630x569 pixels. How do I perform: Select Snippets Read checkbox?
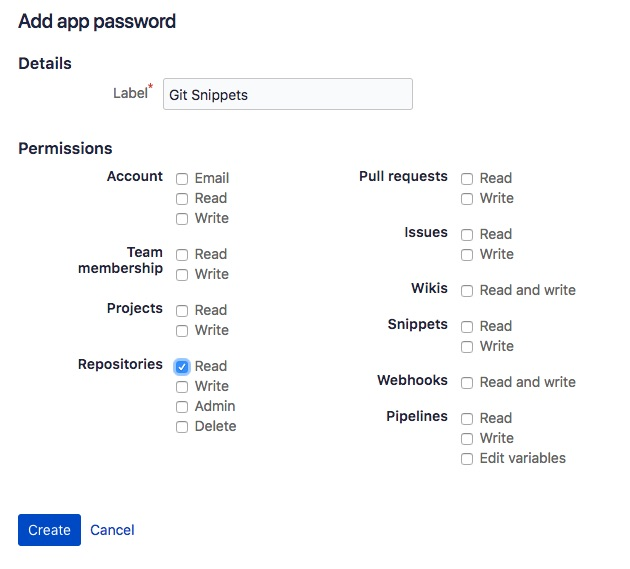(467, 327)
